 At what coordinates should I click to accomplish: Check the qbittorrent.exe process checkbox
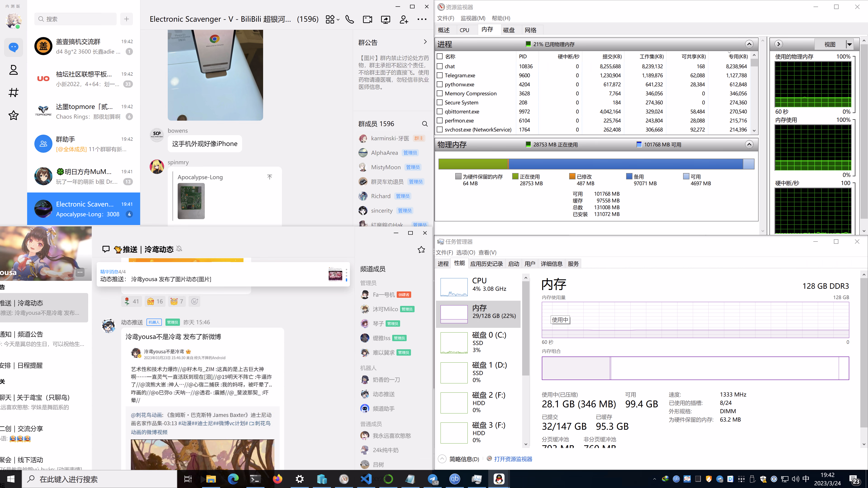pos(440,111)
